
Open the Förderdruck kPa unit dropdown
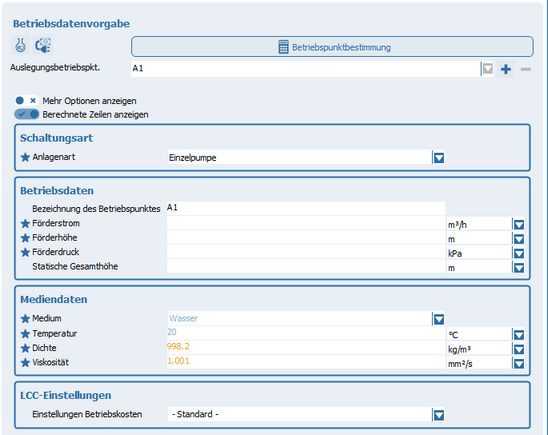point(519,253)
